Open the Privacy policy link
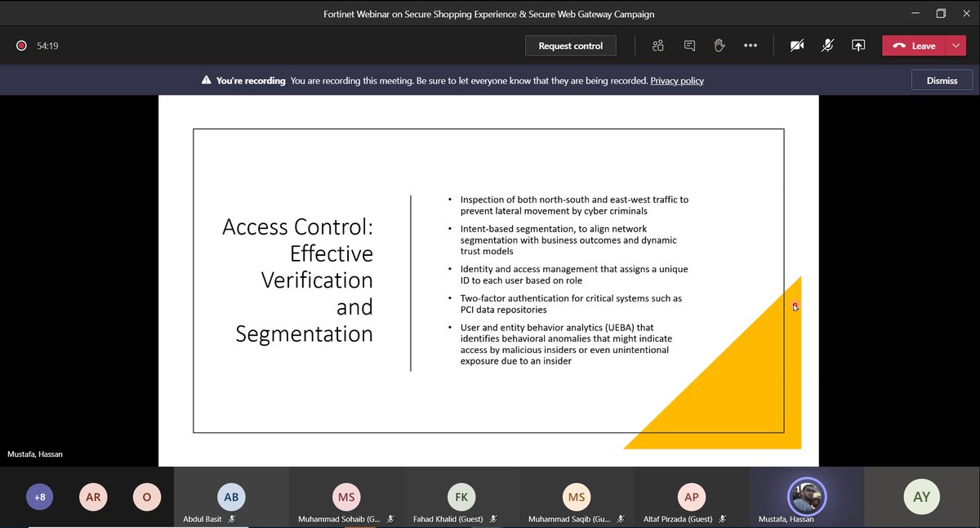Image resolution: width=980 pixels, height=528 pixels. (x=676, y=81)
